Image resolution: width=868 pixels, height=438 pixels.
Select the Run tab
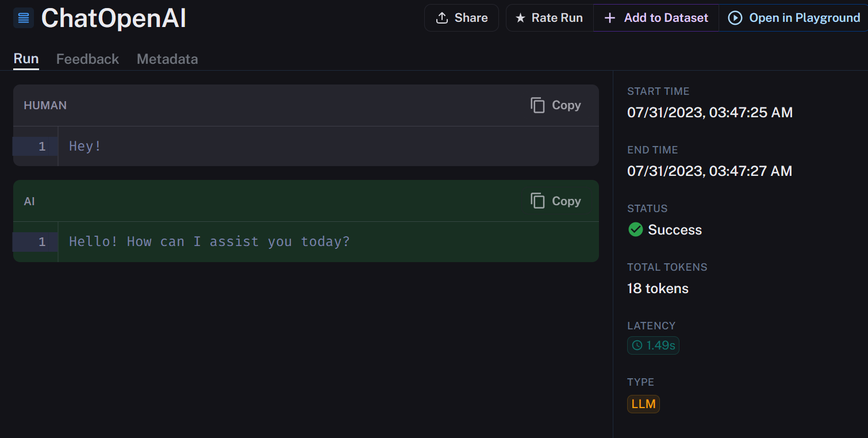pos(26,59)
